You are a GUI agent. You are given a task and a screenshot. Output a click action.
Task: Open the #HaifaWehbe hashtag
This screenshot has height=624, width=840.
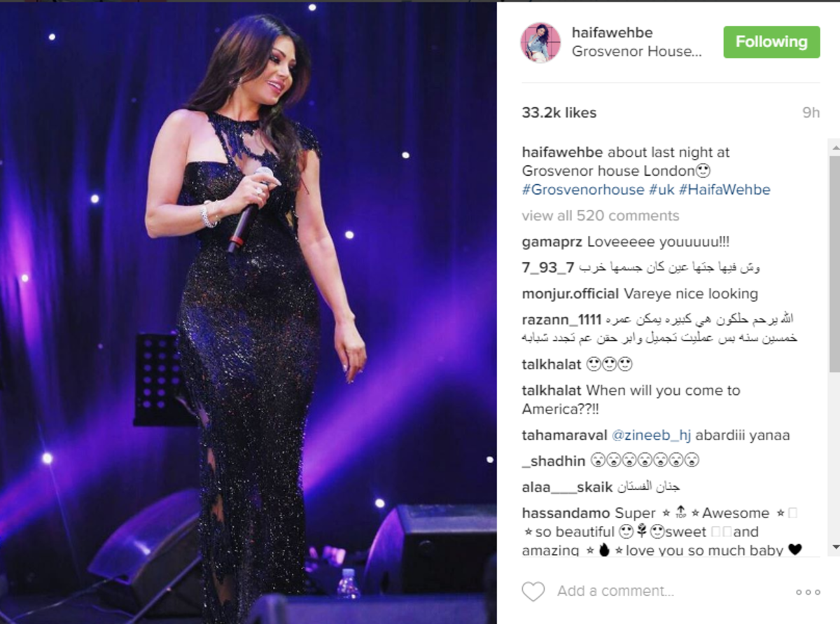click(724, 190)
